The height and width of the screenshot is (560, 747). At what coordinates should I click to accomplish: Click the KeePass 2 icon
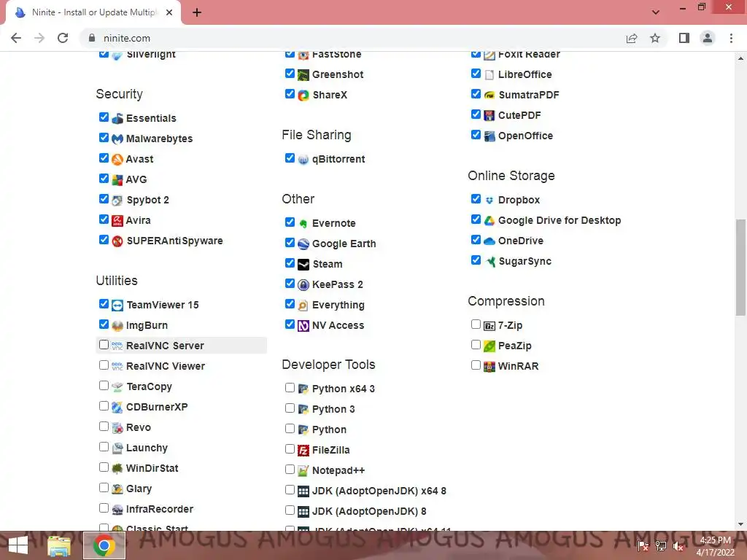click(x=303, y=285)
